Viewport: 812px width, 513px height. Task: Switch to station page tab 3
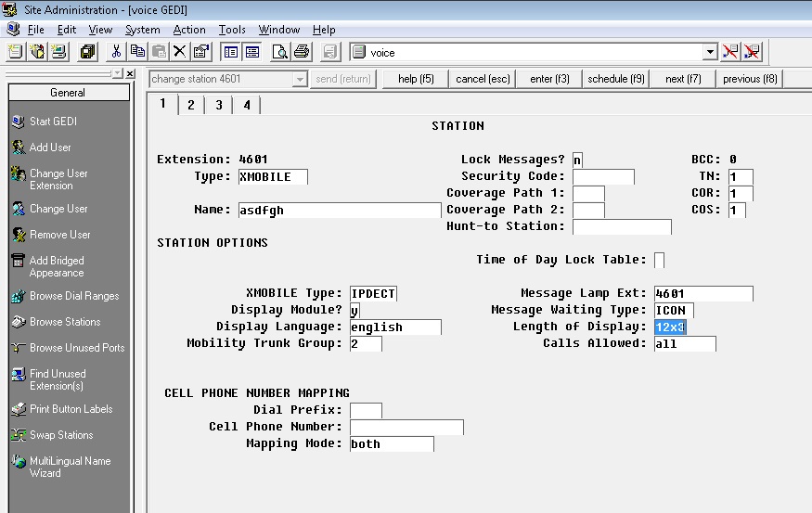point(219,105)
